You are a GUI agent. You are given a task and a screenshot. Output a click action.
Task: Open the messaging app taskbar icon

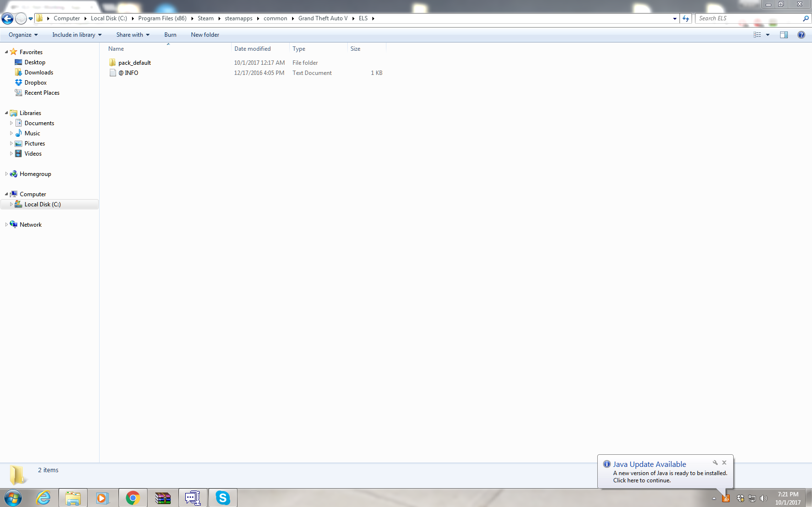[x=192, y=498]
